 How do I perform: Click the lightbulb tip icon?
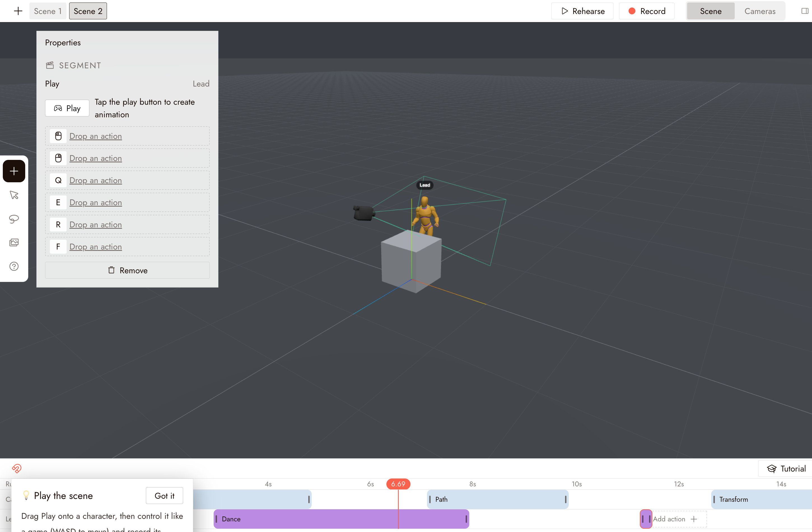pos(26,495)
